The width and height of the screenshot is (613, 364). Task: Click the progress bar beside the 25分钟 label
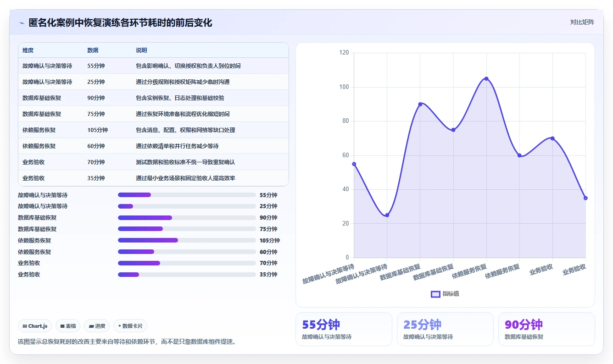tap(187, 206)
